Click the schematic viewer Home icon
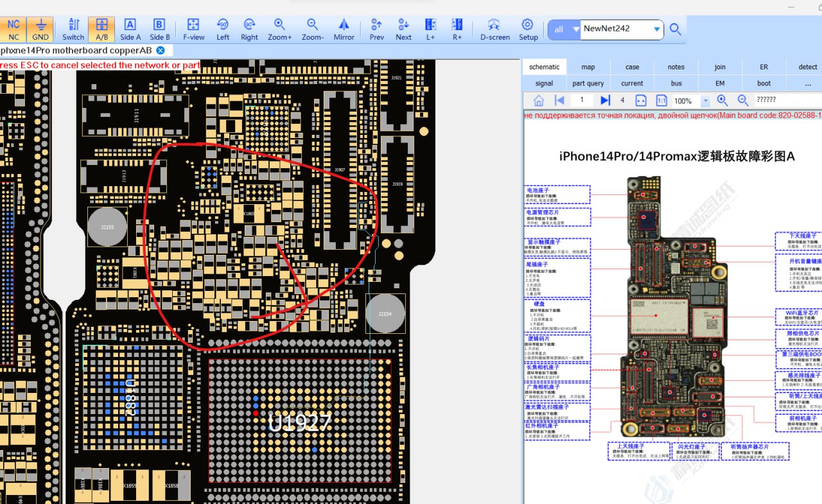822x504 pixels. [539, 100]
